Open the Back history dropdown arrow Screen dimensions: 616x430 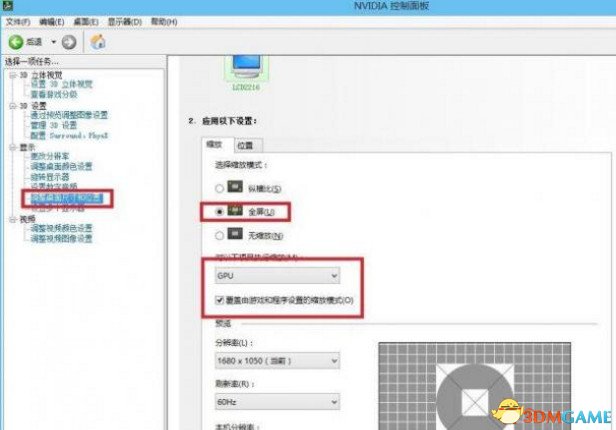[x=53, y=42]
